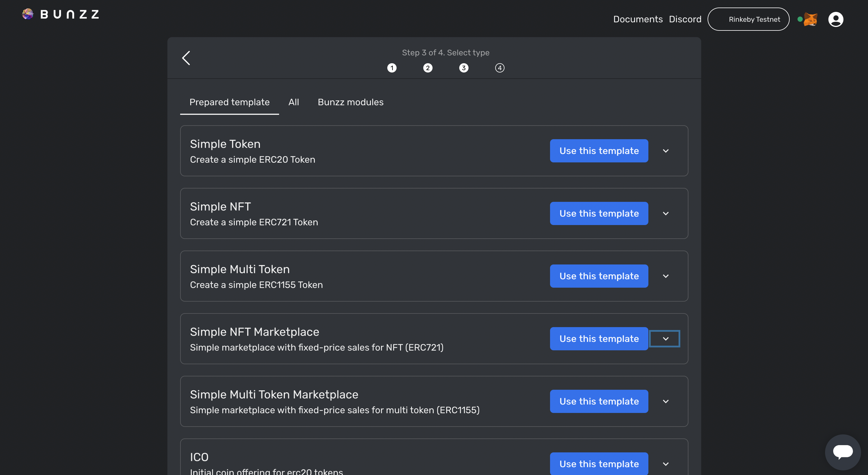Open the Discord link
Viewport: 868px width, 475px height.
(x=685, y=19)
